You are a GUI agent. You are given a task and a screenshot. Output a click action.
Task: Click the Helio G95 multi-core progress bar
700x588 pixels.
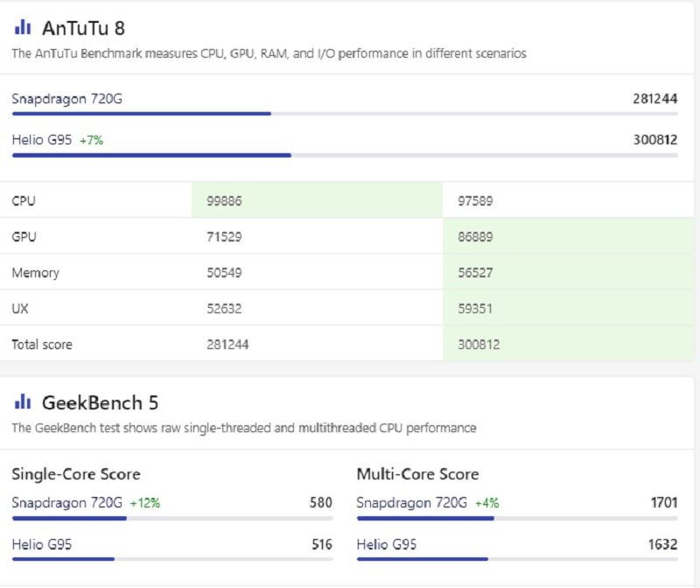[516, 559]
